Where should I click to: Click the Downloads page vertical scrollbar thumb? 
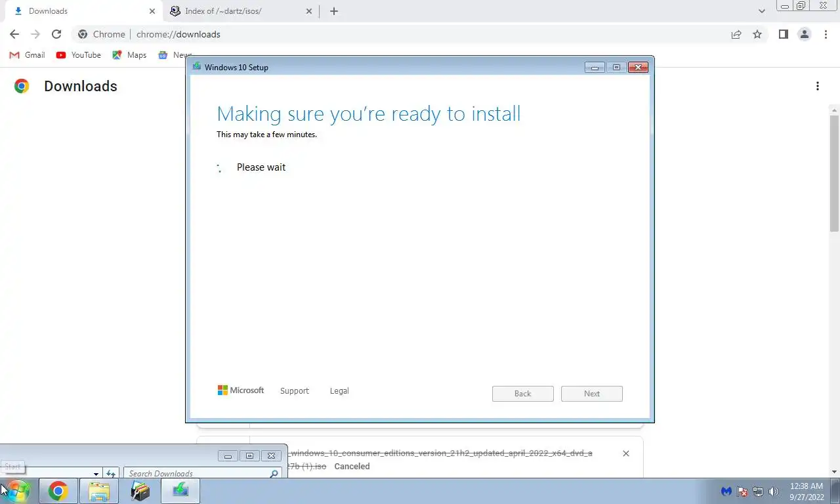click(835, 174)
